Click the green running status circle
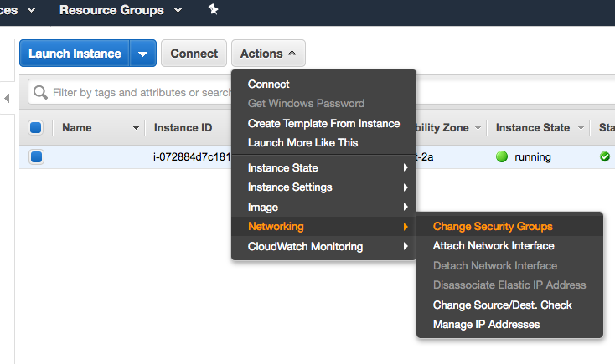The image size is (615, 364). tap(503, 156)
